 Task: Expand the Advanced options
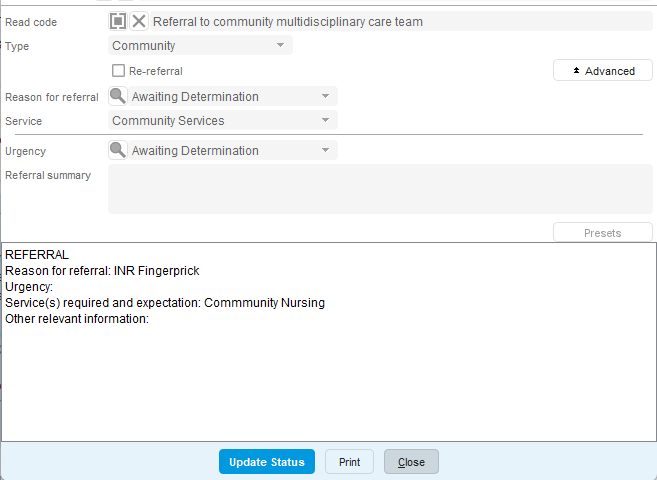click(603, 71)
